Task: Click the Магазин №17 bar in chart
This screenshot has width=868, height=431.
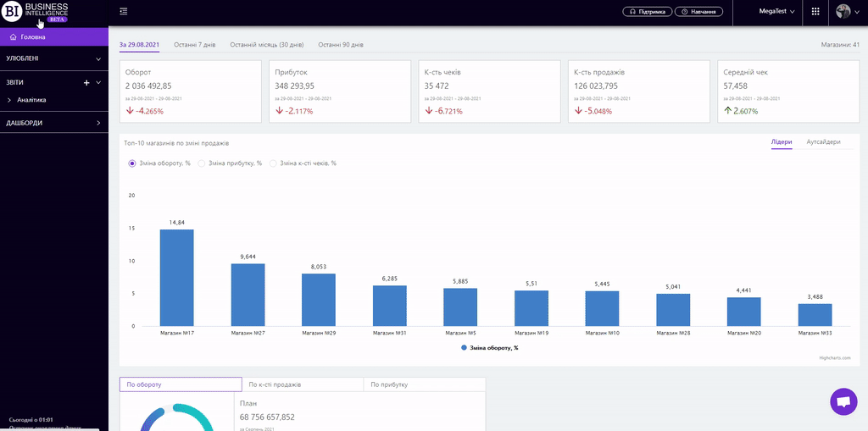Action: (176, 277)
